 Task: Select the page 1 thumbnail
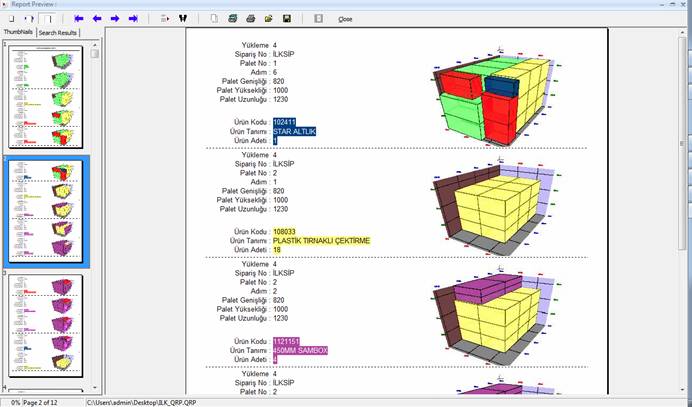point(45,98)
